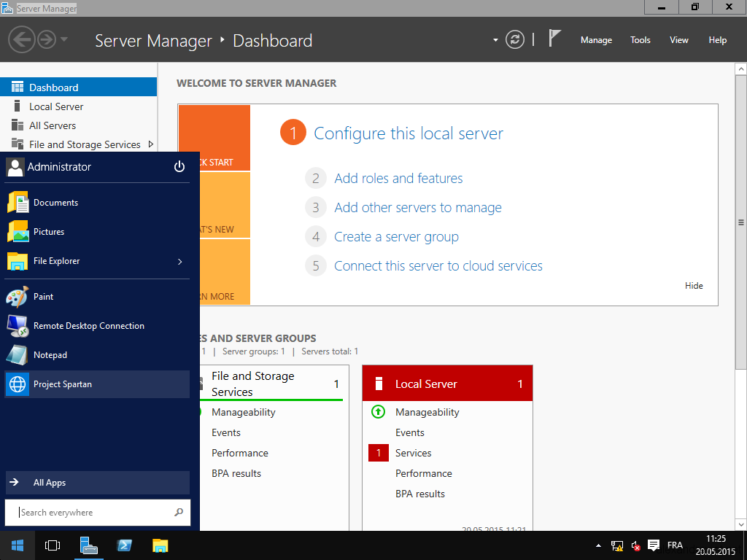Launch Project Spartan from the Start menu
This screenshot has width=747, height=560.
coord(97,384)
